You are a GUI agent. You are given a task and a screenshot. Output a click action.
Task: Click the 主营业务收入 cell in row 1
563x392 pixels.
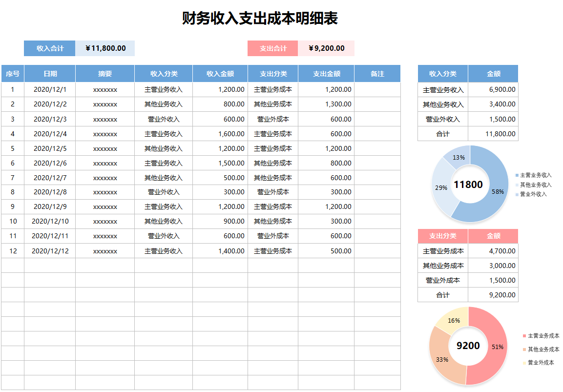164,89
